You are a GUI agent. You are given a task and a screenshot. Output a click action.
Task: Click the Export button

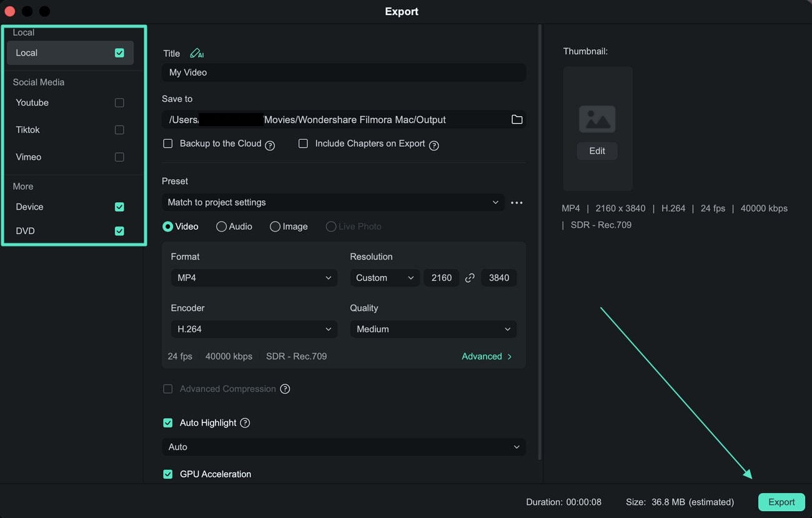tap(781, 502)
